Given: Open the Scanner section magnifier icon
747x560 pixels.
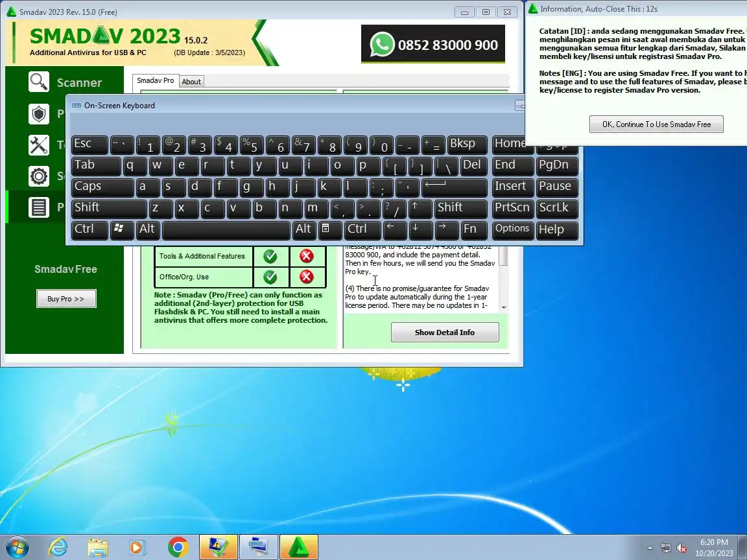Looking at the screenshot, I should (39, 82).
